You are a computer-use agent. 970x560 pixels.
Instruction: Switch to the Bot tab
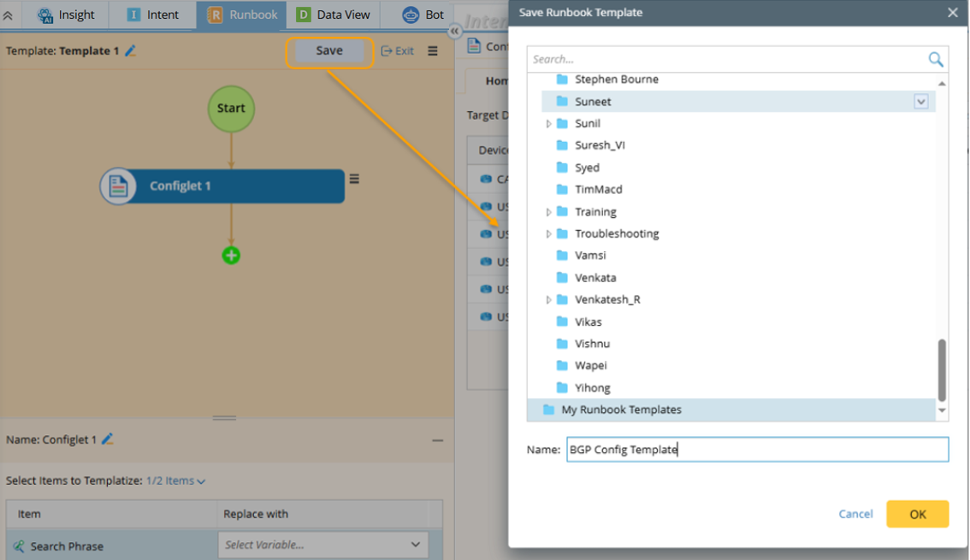tap(423, 15)
